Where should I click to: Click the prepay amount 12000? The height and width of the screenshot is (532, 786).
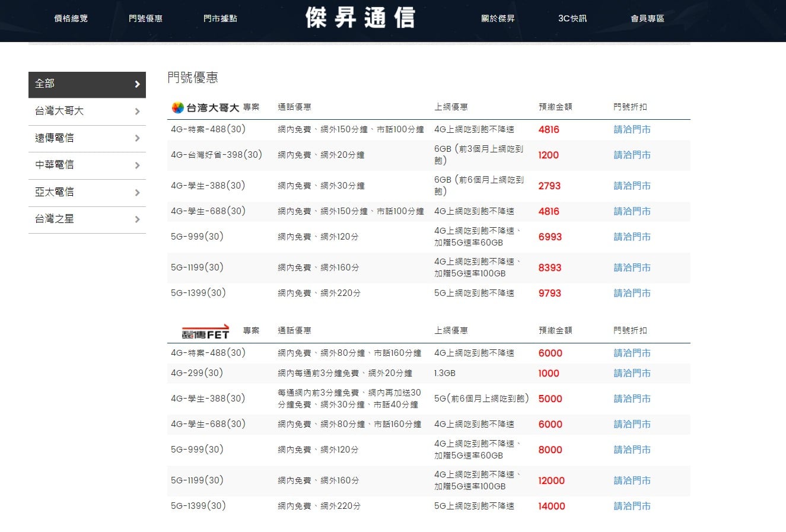[552, 480]
